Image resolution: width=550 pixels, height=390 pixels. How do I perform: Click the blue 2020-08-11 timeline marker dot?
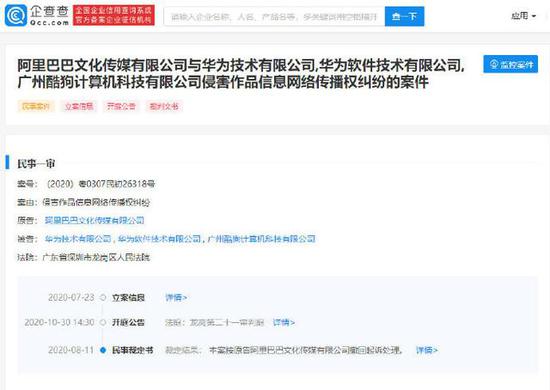[103, 350]
